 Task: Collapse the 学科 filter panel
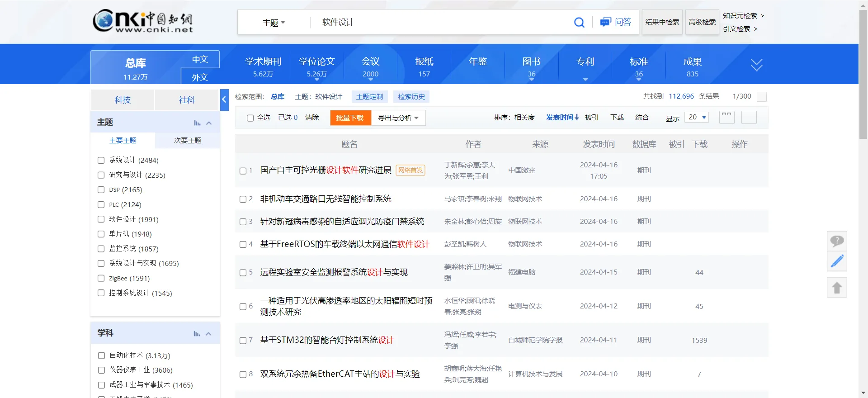click(x=208, y=334)
